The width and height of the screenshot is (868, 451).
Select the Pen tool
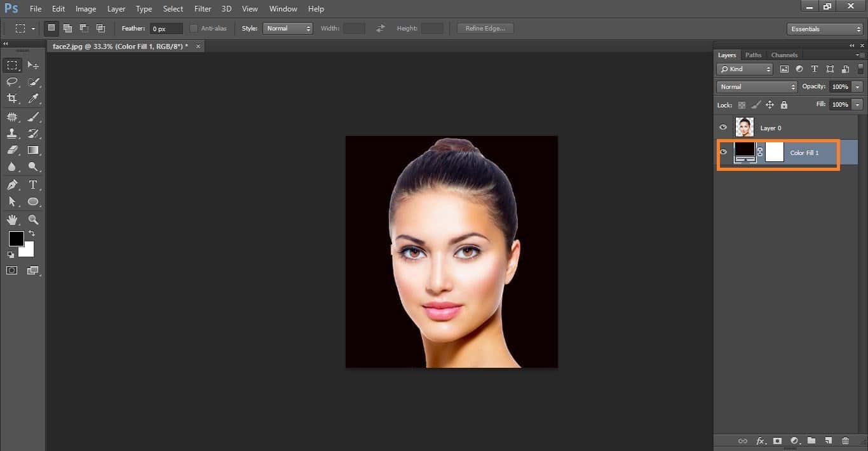12,185
